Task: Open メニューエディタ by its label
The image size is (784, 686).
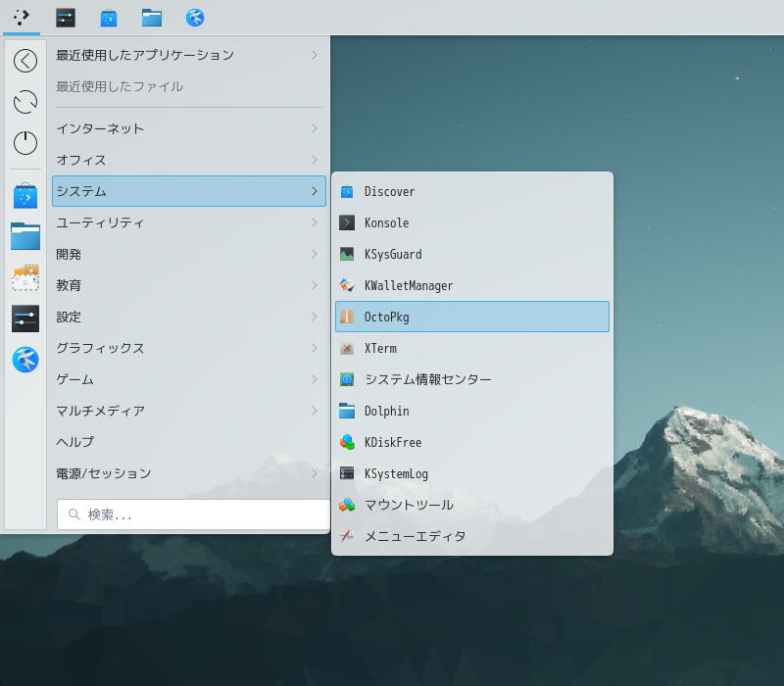Action: 415,536
